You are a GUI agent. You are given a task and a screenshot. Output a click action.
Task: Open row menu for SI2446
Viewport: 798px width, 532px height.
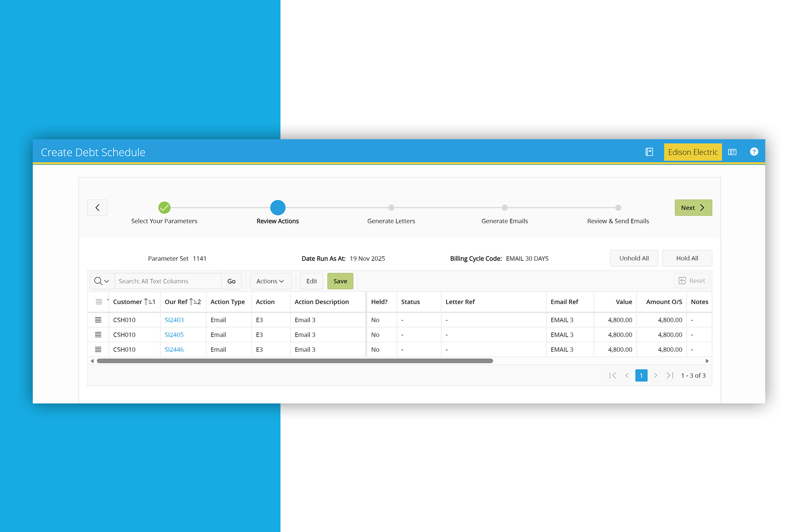coord(98,349)
